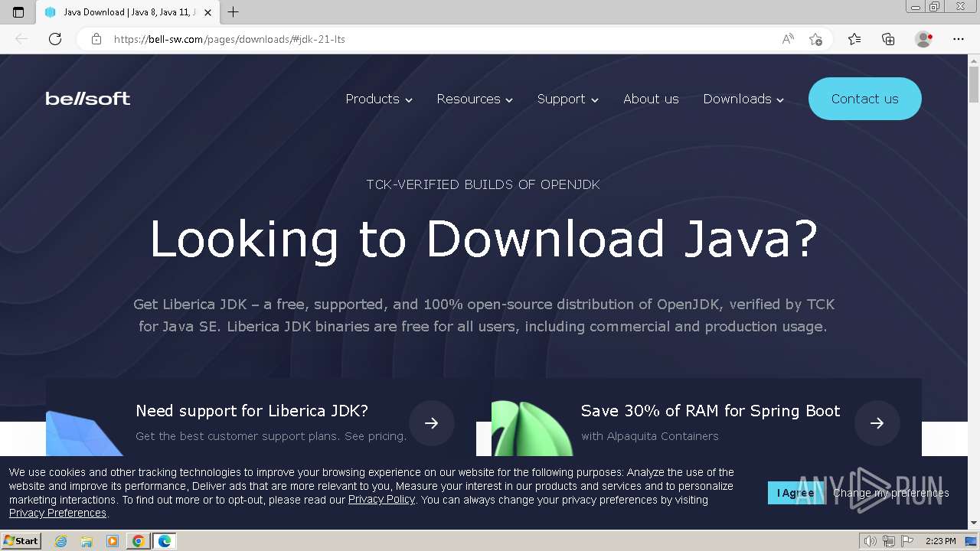This screenshot has height=551, width=980.
Task: Click 'Looking to Download Java?' headline
Action: pyautogui.click(x=484, y=239)
